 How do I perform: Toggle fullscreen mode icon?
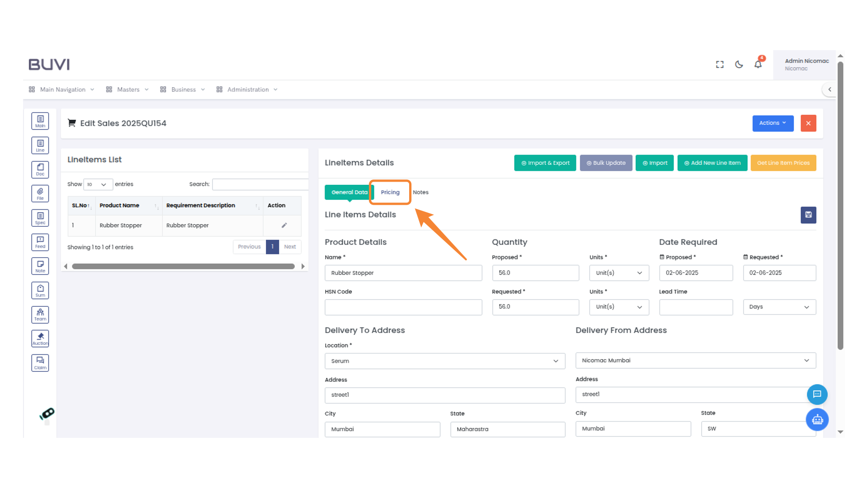720,65
